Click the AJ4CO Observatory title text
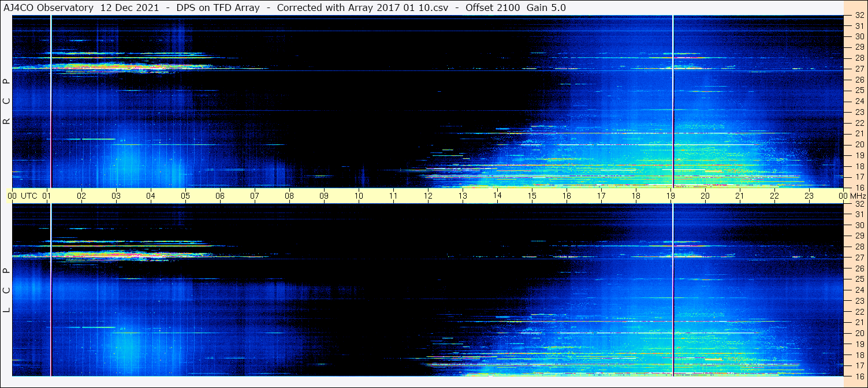868x388 pixels. 49,8
